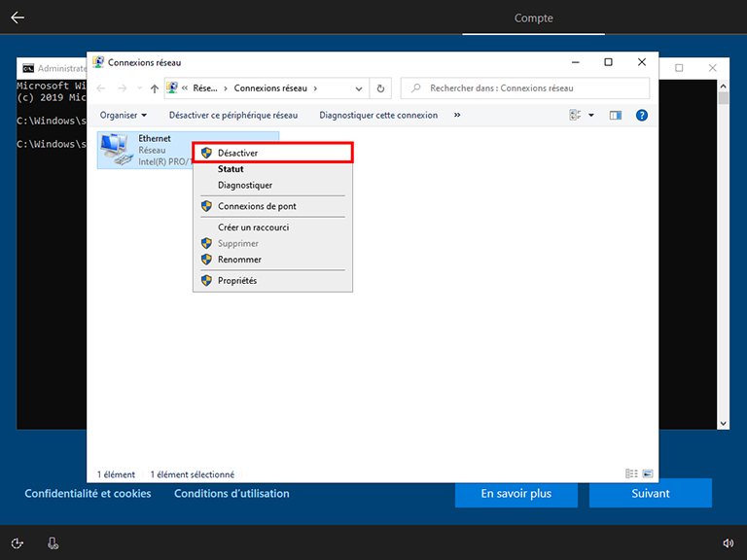This screenshot has height=560, width=747.
Task: Open the change view dropdown arrow
Action: pyautogui.click(x=590, y=115)
